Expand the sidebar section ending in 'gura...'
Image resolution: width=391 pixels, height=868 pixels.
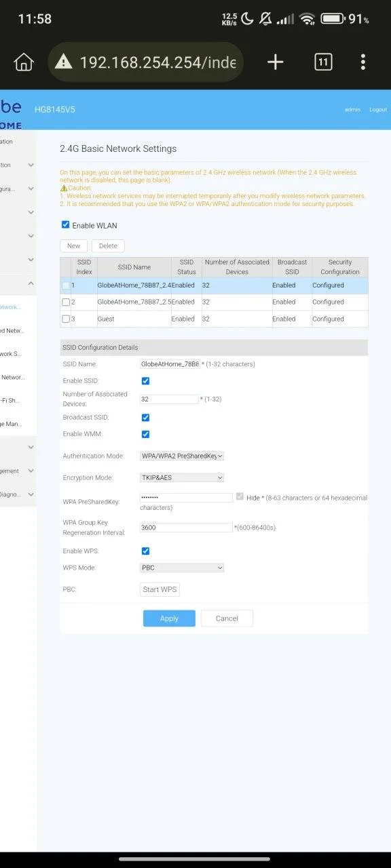click(x=31, y=189)
